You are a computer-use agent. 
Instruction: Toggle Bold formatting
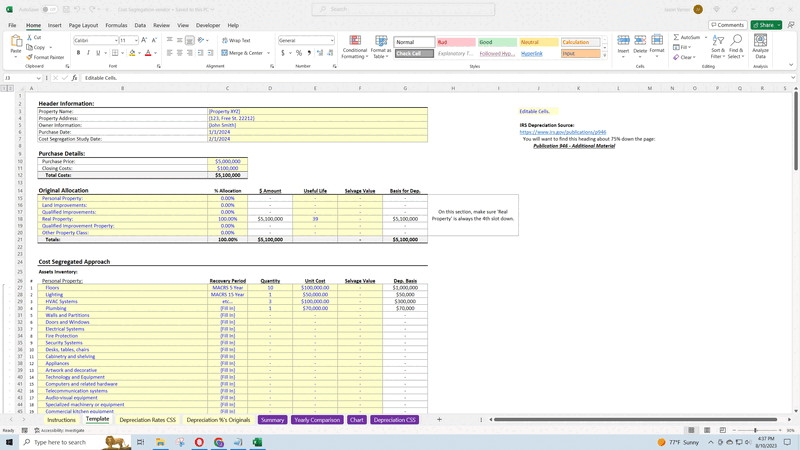click(78, 53)
